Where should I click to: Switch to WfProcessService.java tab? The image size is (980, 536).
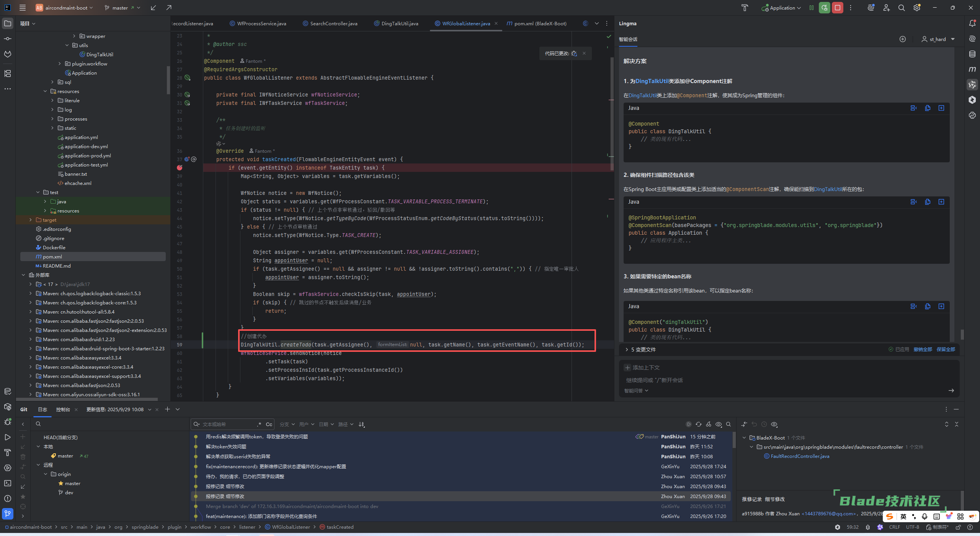(x=258, y=23)
